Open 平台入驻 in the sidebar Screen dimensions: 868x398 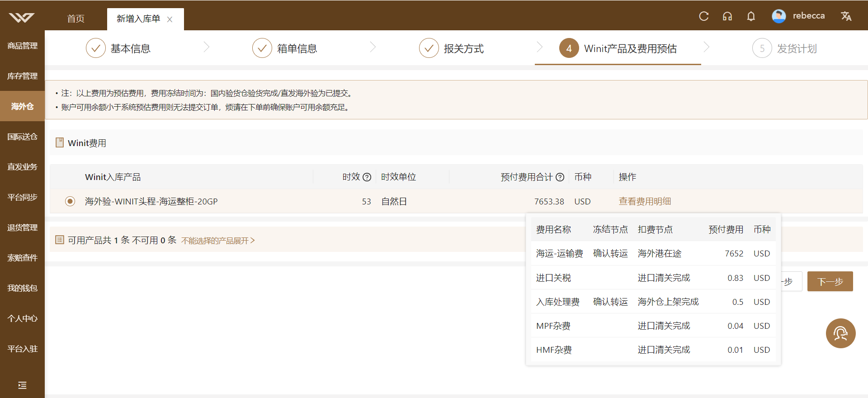pyautogui.click(x=22, y=349)
